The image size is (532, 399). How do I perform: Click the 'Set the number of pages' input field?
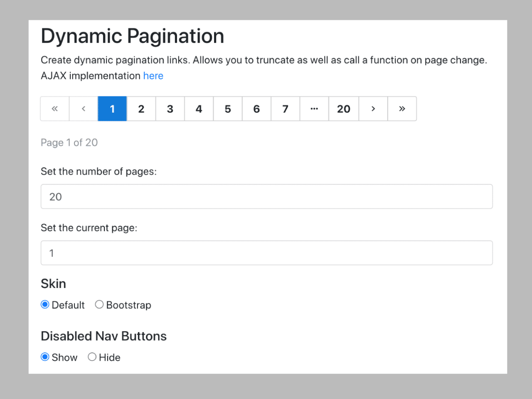pos(266,196)
